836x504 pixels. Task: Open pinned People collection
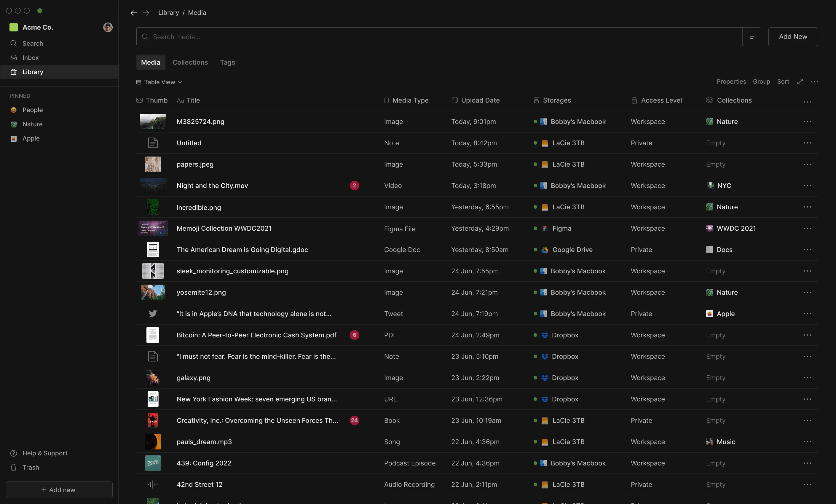59,110
